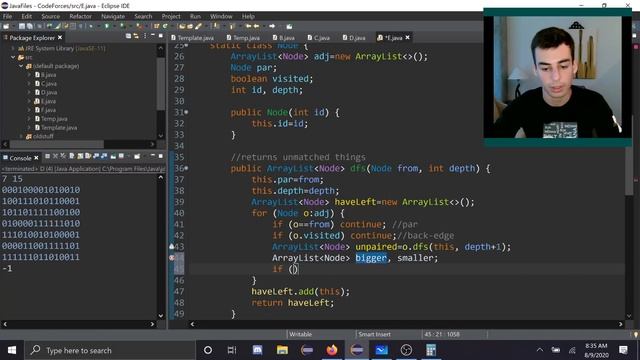Click the Save toolbar icon
The image size is (640, 360).
click(x=22, y=26)
